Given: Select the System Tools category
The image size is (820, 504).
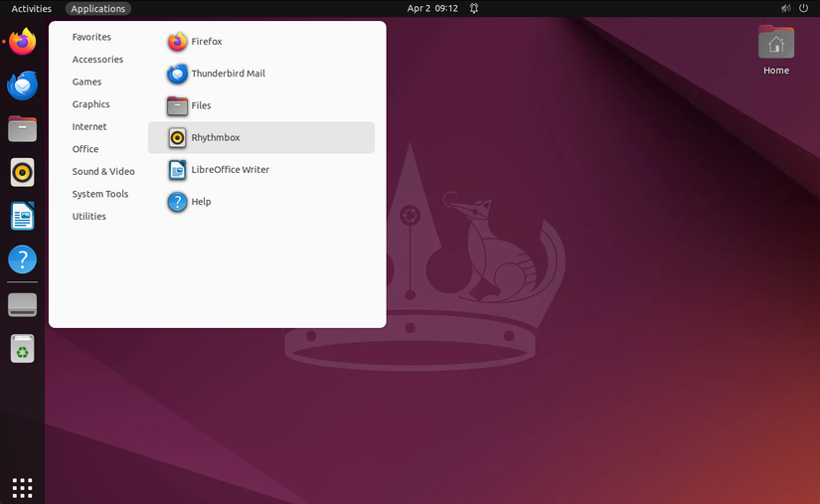Looking at the screenshot, I should click(x=100, y=194).
